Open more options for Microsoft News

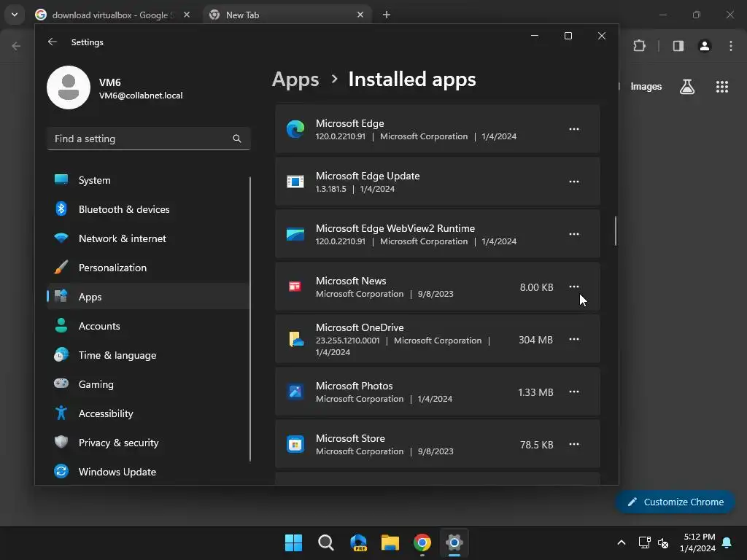click(574, 287)
